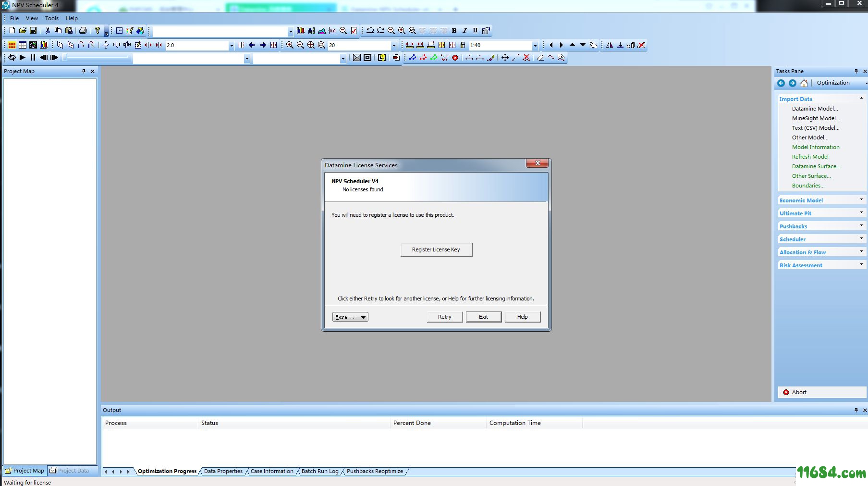Click the Play button in playback toolbar
The height and width of the screenshot is (486, 868).
(23, 58)
